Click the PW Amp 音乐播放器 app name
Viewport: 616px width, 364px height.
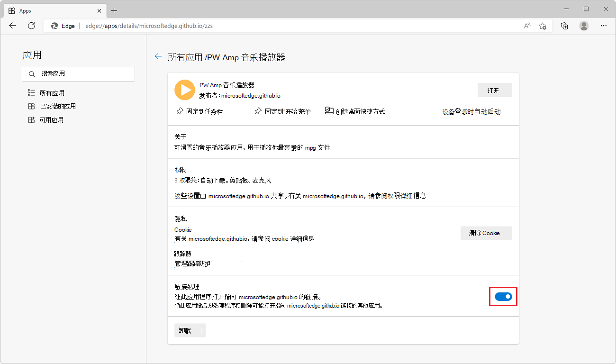click(x=227, y=85)
